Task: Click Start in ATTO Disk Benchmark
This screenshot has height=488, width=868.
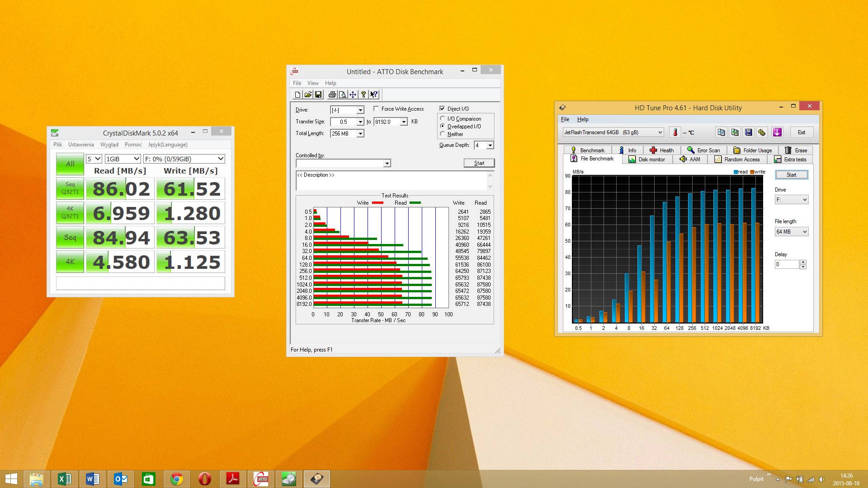Action: (x=479, y=163)
